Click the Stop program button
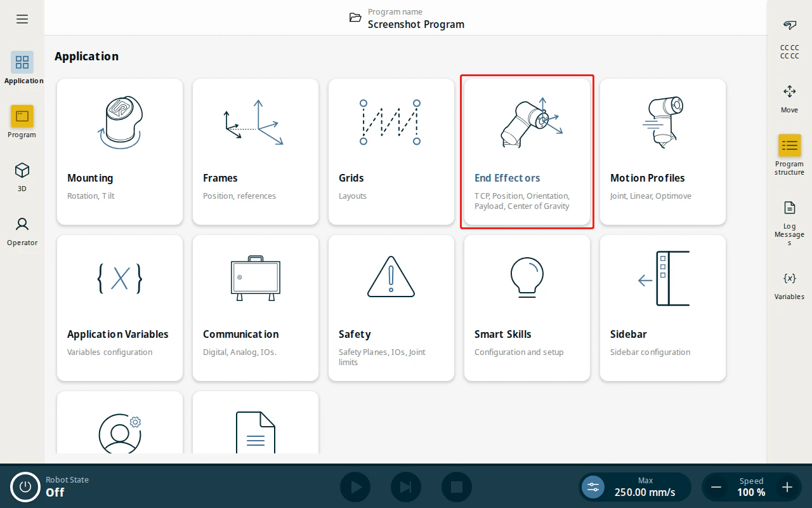The height and width of the screenshot is (508, 812). click(457, 487)
